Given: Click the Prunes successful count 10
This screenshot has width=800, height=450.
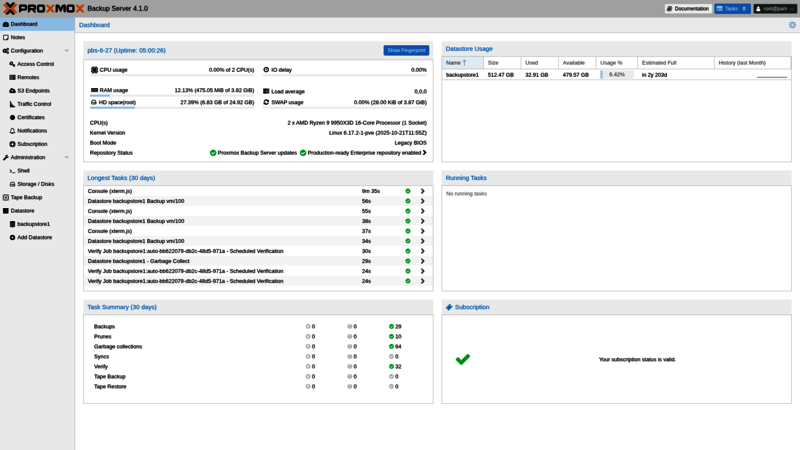Looking at the screenshot, I should point(395,336).
